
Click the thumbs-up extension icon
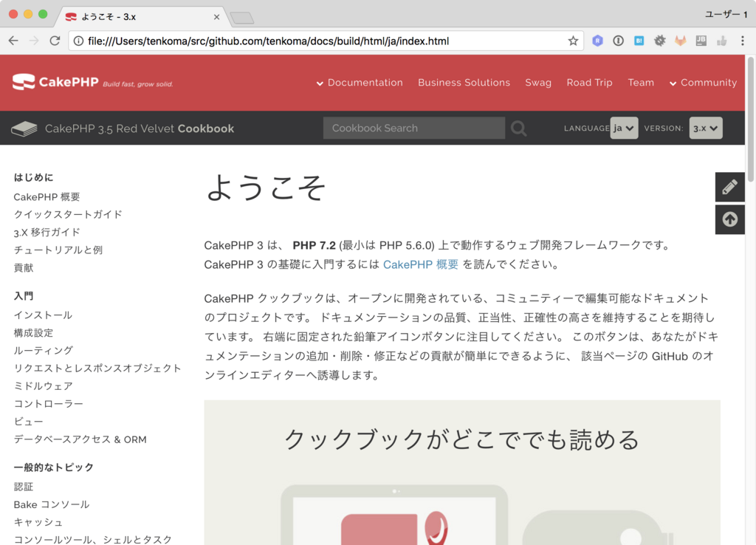tap(722, 41)
